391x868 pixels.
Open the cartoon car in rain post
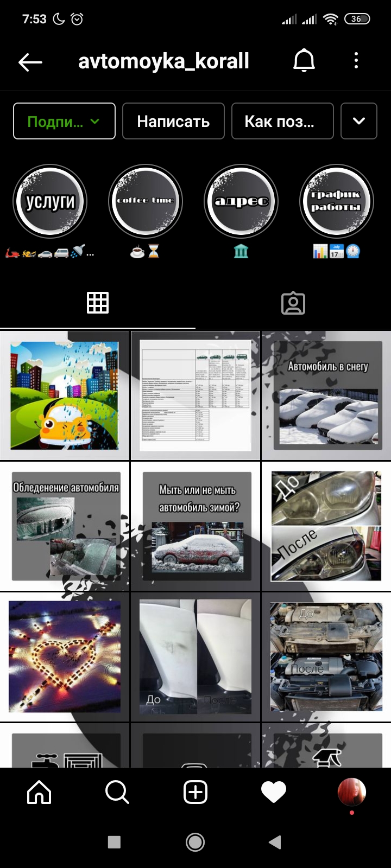click(x=65, y=395)
